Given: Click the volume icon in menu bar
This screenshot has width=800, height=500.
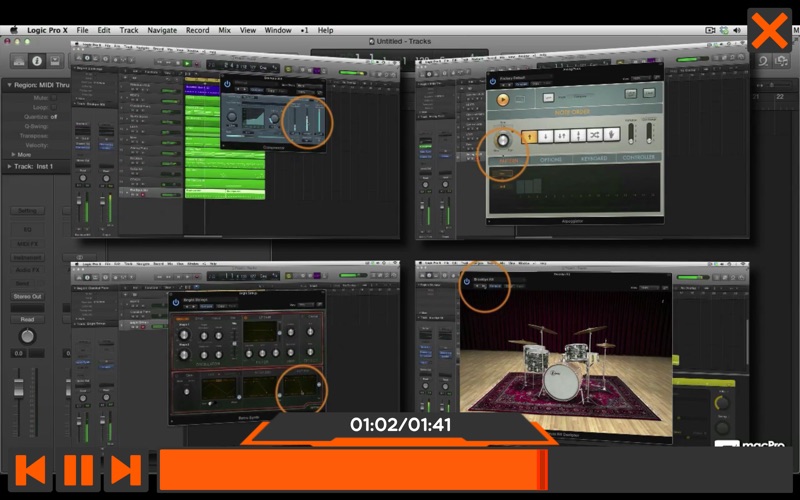Looking at the screenshot, I should coord(737,30).
